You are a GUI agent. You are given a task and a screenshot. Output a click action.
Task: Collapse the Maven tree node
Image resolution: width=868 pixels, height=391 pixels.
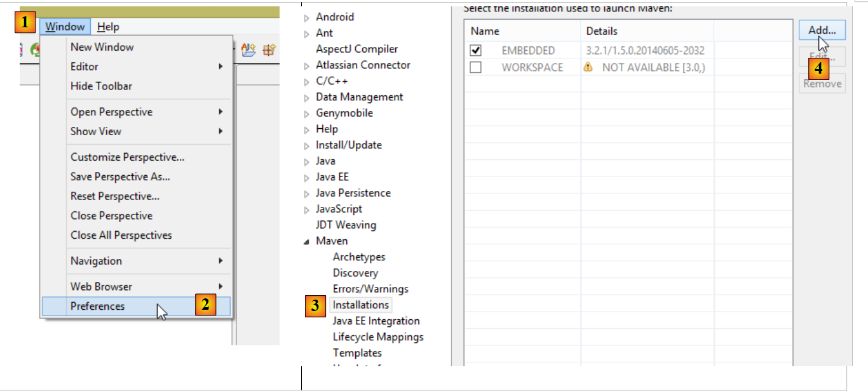pos(306,241)
